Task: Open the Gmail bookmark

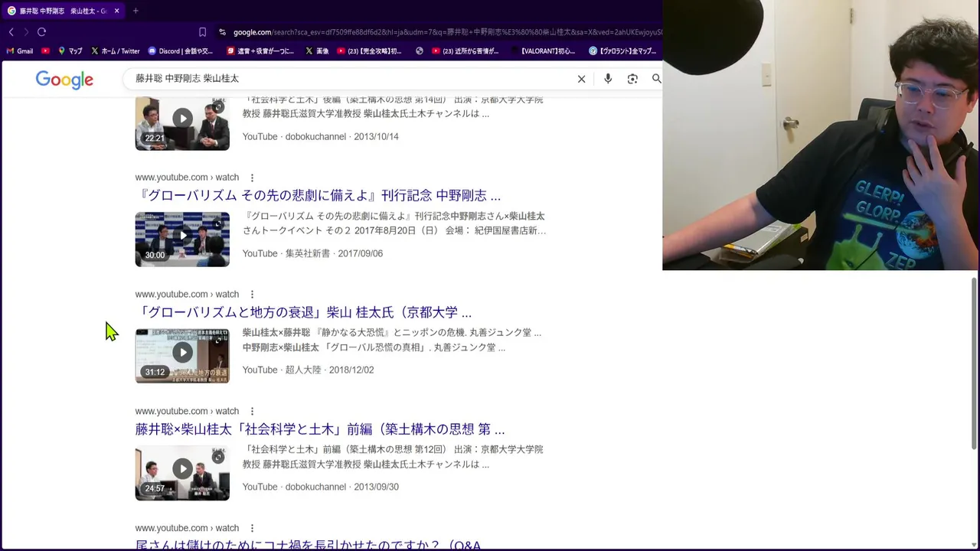Action: click(x=19, y=51)
